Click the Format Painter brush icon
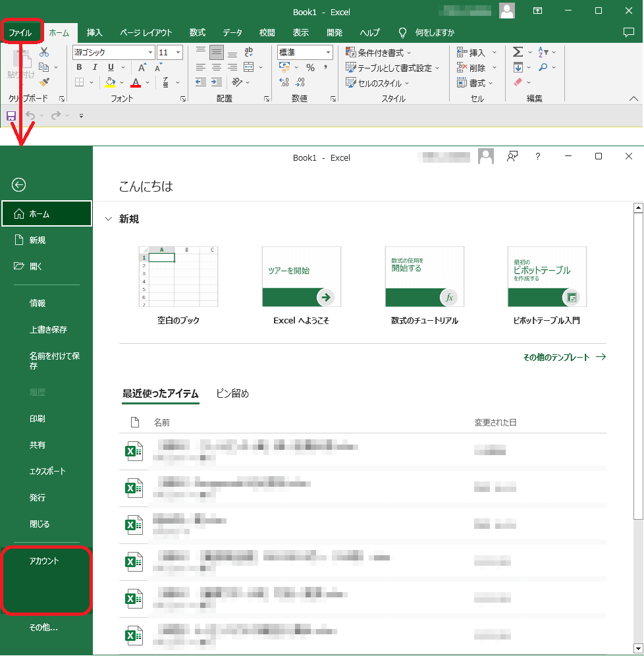Viewport: 644px width, 656px height. pyautogui.click(x=44, y=82)
